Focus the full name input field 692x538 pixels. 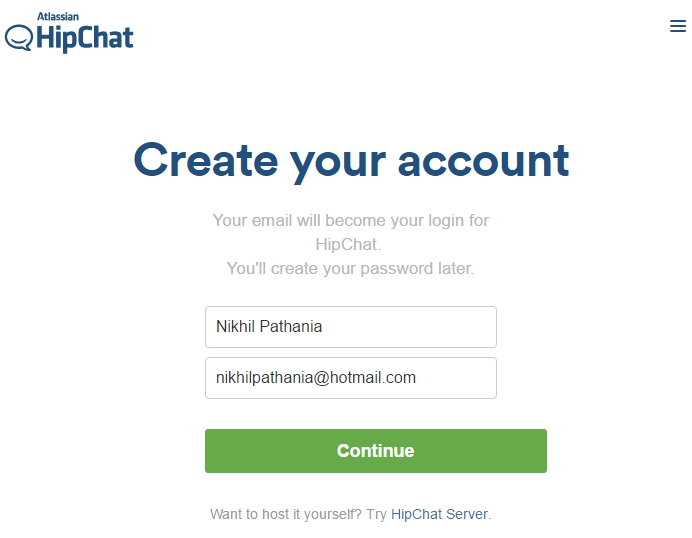[x=350, y=327]
